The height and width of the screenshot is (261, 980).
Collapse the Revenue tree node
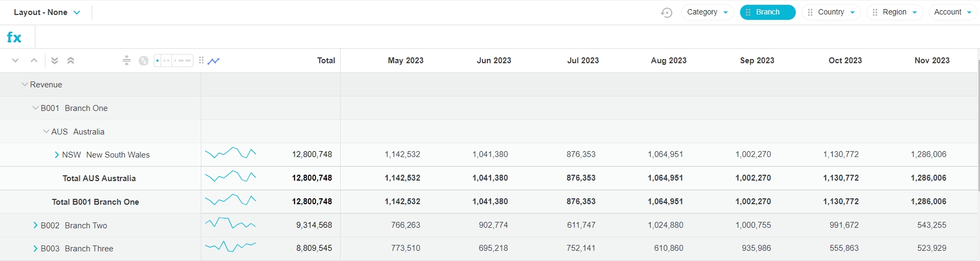coord(25,85)
